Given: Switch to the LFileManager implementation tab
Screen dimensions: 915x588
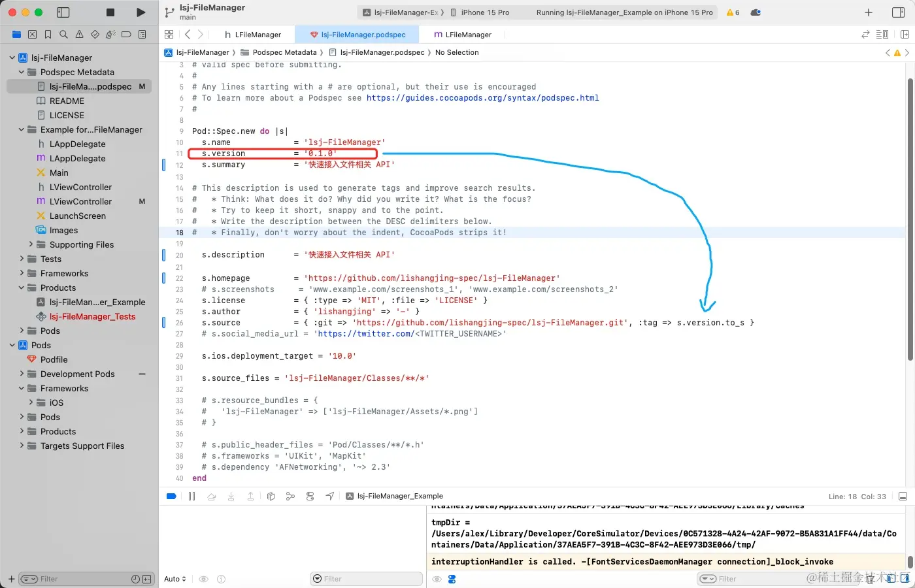Looking at the screenshot, I should point(463,35).
